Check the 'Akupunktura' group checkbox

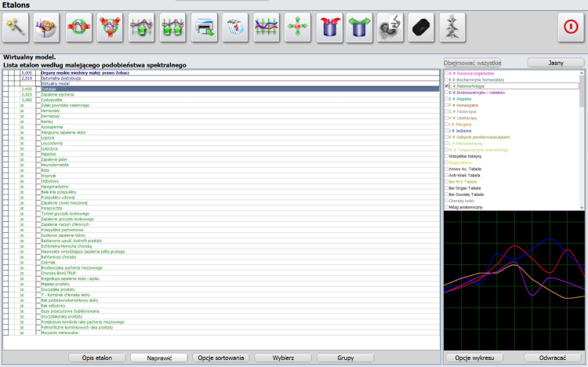(x=447, y=163)
